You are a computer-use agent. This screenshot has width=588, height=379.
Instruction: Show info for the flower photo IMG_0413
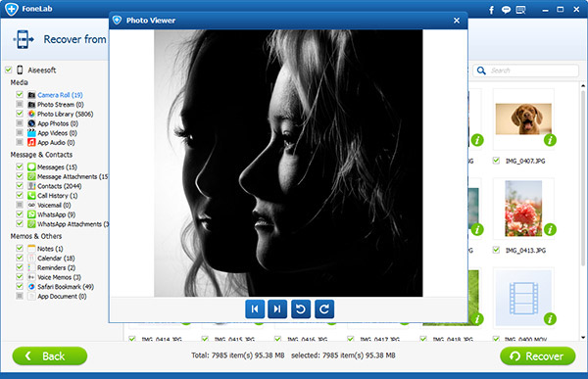coord(550,229)
